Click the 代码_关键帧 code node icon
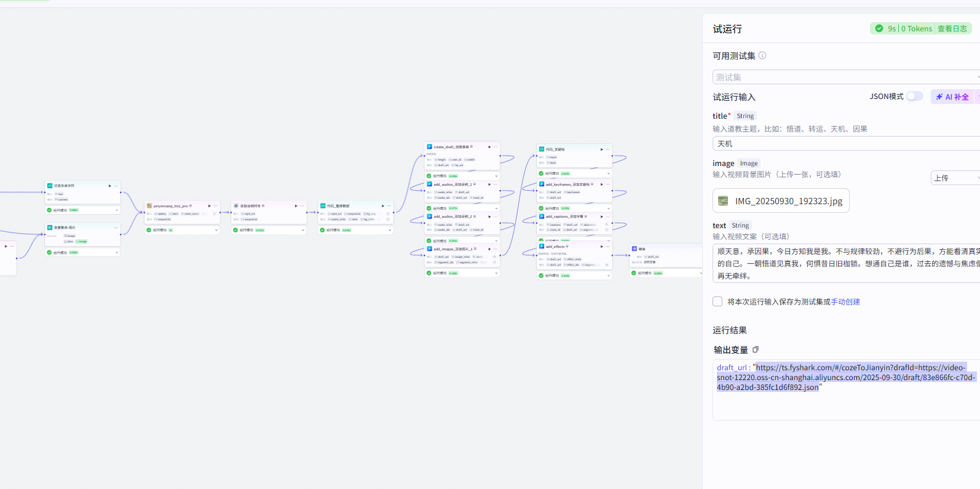The width and height of the screenshot is (980, 489). coord(542,149)
